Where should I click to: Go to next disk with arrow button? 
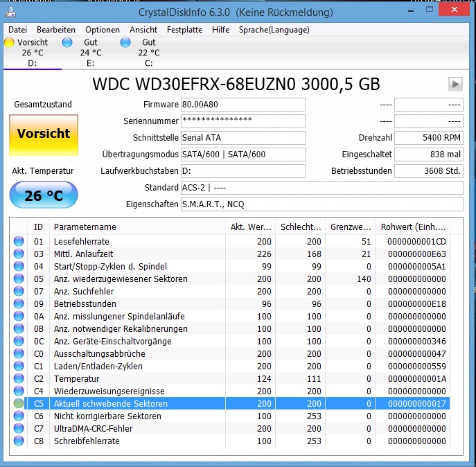455,84
